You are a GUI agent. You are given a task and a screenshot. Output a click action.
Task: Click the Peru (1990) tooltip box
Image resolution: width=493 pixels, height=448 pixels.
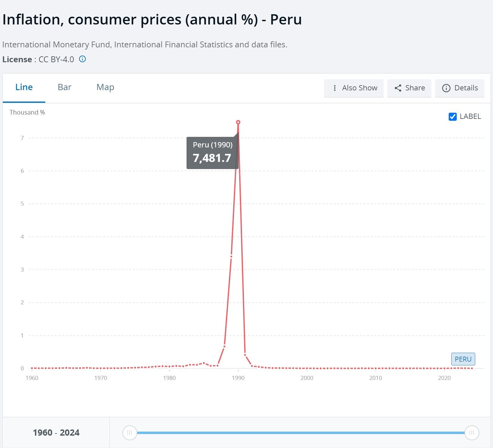click(x=212, y=153)
